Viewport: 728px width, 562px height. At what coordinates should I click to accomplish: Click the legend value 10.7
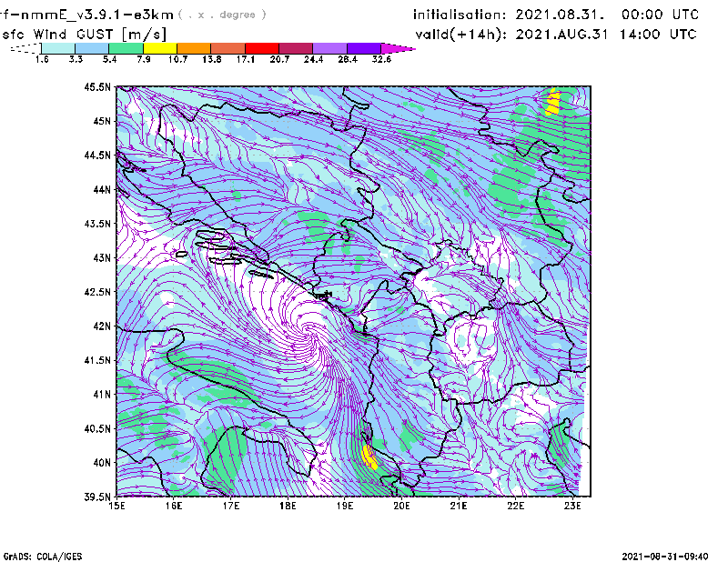coord(177,59)
